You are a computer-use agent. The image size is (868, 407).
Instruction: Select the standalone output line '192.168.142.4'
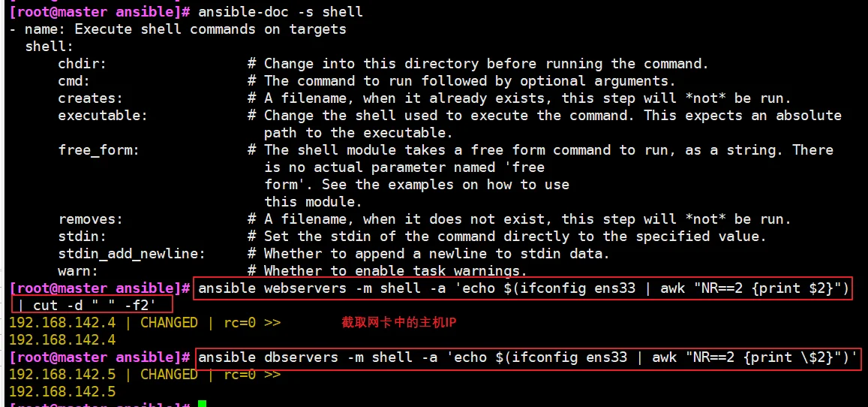click(62, 339)
